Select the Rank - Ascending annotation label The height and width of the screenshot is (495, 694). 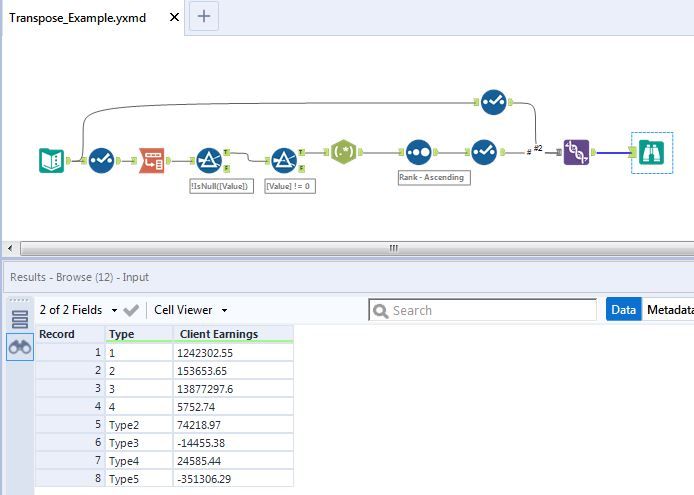pos(434,178)
